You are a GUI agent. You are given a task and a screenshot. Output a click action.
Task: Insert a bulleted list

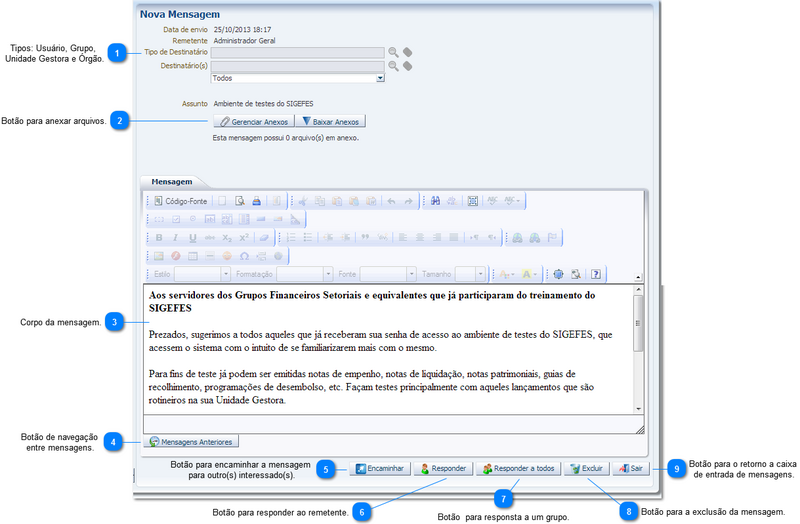[308, 238]
